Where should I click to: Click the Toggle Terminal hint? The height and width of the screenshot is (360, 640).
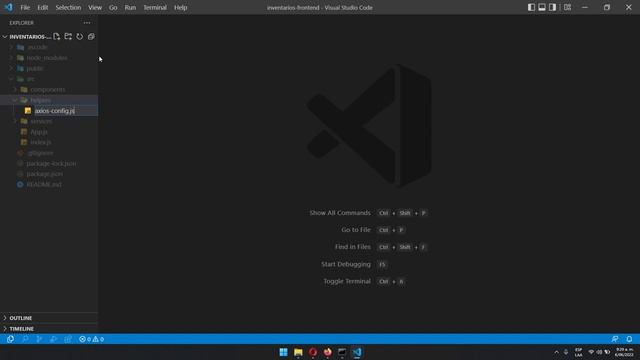coord(347,281)
